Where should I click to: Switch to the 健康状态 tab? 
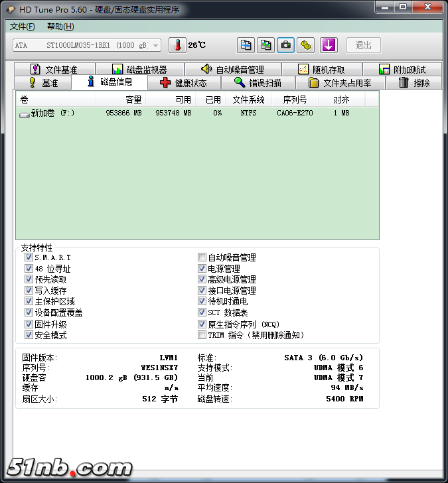click(183, 83)
